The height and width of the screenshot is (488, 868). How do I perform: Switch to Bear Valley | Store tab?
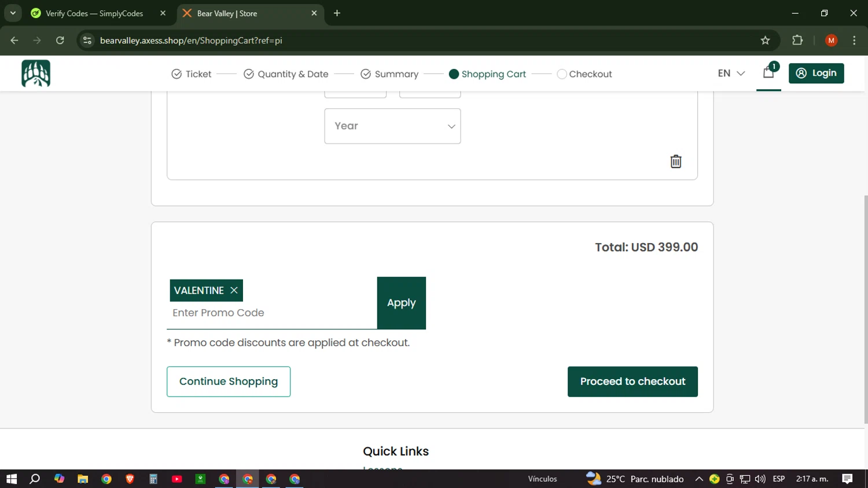point(250,13)
